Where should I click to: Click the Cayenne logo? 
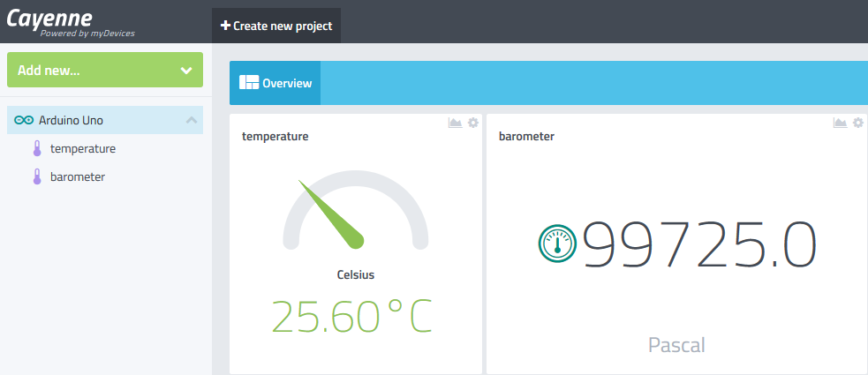click(49, 19)
